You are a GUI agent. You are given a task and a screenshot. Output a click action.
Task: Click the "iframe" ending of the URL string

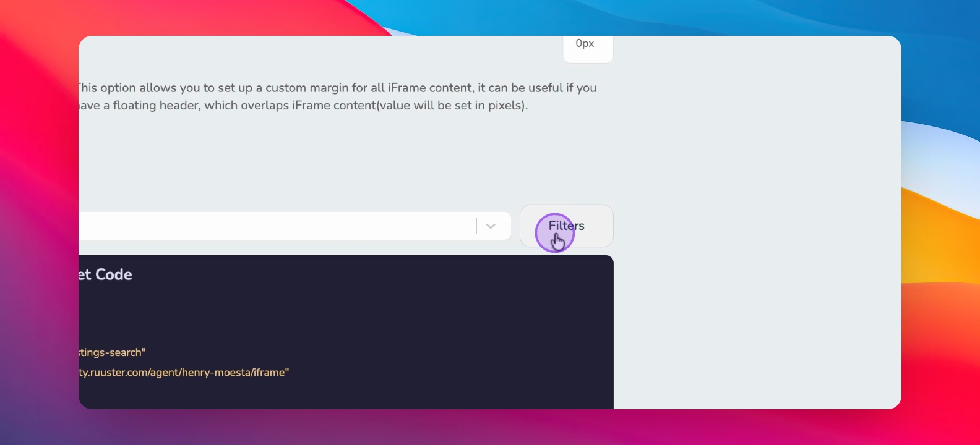[x=269, y=372]
